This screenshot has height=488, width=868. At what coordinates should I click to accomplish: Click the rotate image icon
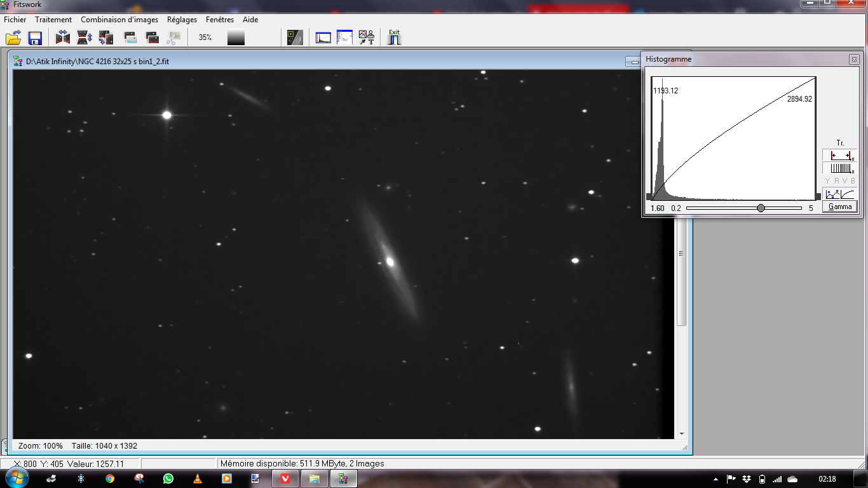point(106,37)
